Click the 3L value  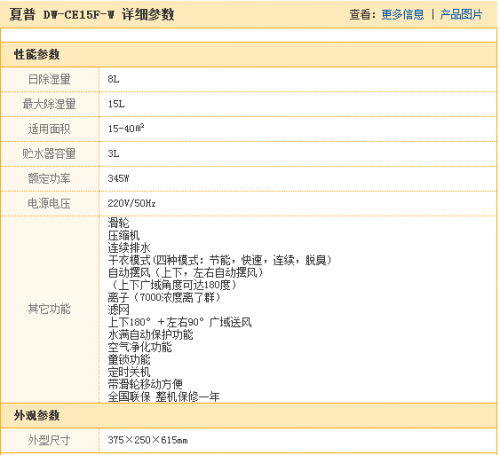point(113,154)
